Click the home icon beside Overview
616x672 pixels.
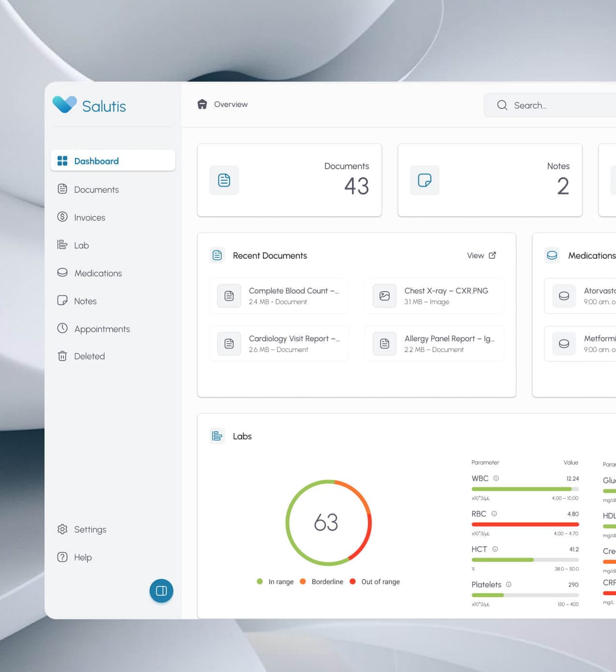(202, 104)
